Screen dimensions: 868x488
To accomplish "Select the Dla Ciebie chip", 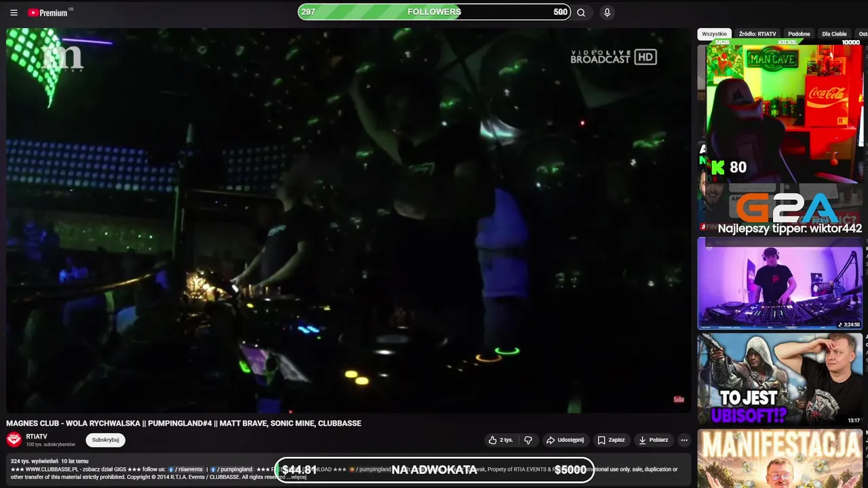I will click(834, 34).
